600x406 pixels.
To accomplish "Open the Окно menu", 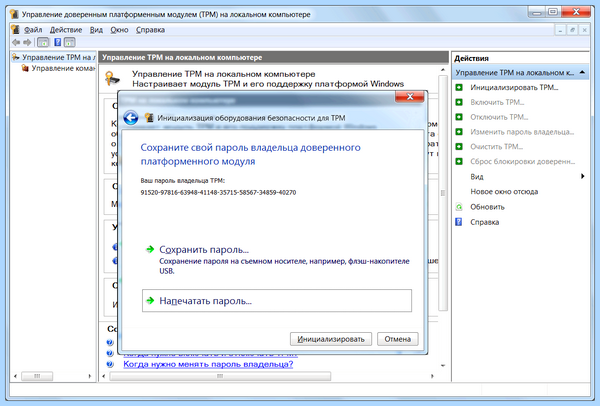I will pyautogui.click(x=119, y=30).
